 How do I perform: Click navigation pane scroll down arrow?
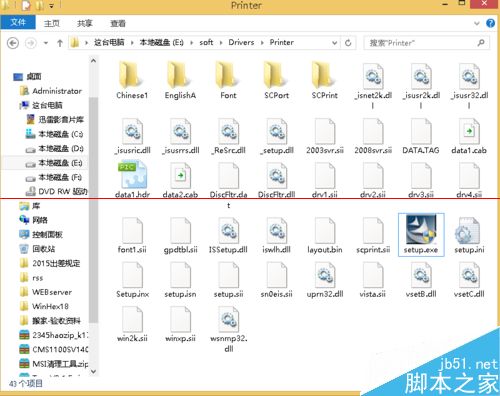pos(93,371)
